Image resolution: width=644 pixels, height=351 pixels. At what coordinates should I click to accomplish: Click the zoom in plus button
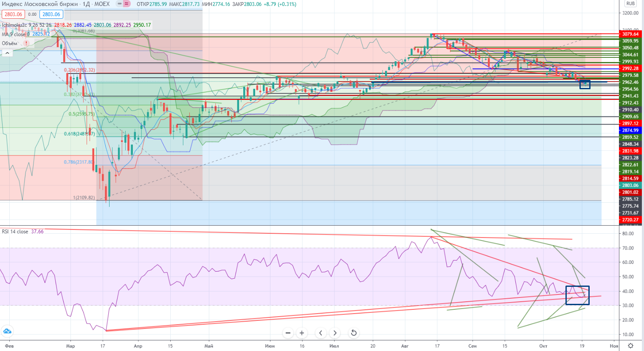pos(302,333)
